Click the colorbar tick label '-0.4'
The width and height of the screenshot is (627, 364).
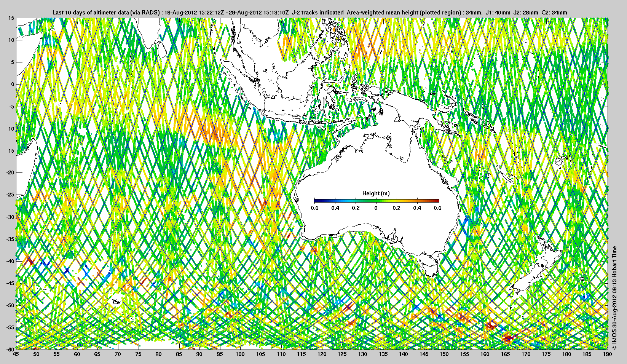(334, 208)
